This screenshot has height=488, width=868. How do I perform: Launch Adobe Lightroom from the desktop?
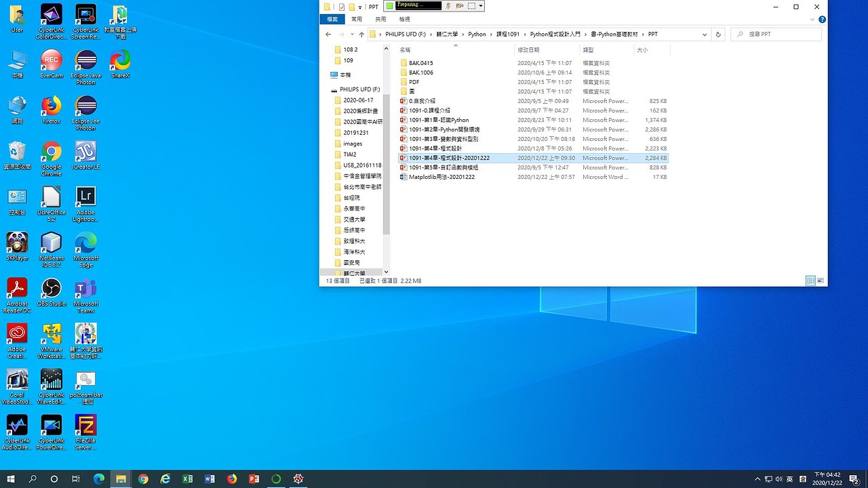click(85, 203)
